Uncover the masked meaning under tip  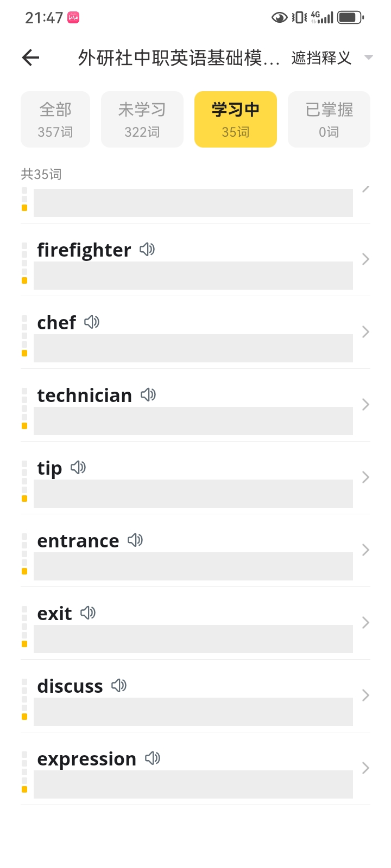193,494
